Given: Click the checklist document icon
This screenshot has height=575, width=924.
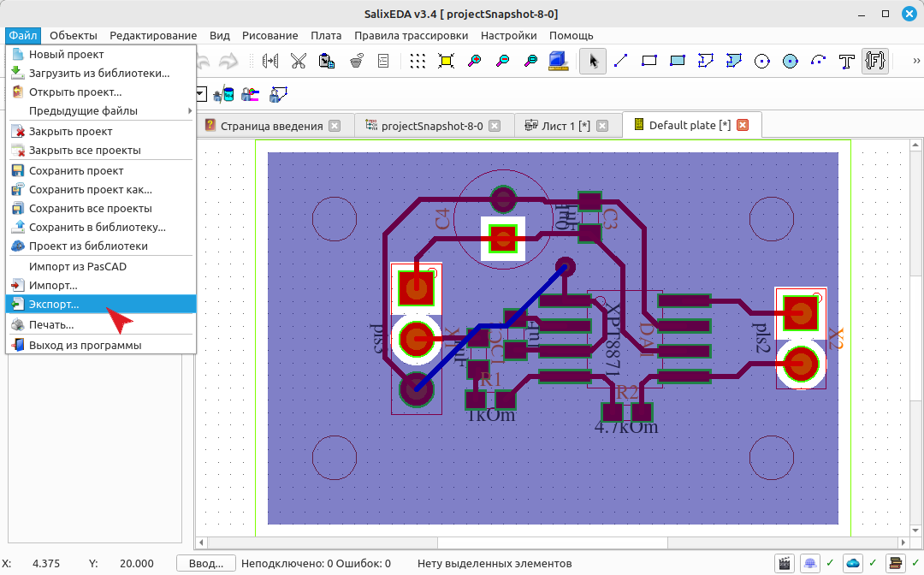Looking at the screenshot, I should click(x=383, y=61).
